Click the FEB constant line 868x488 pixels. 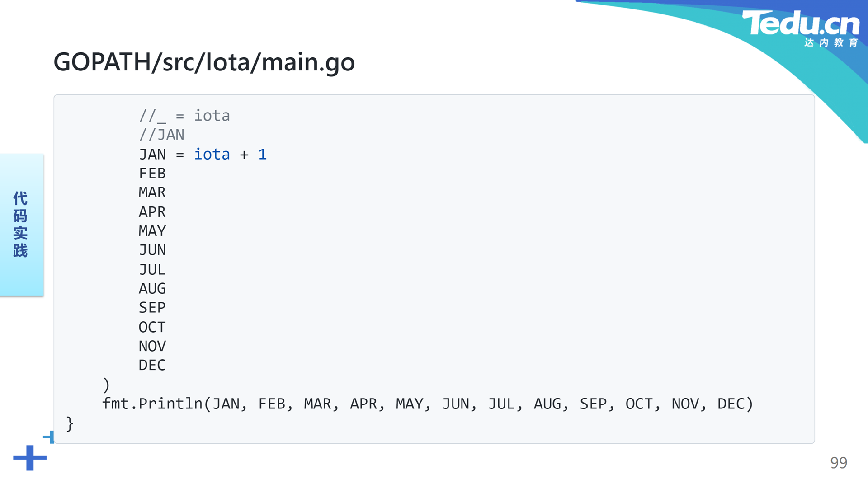click(x=152, y=174)
